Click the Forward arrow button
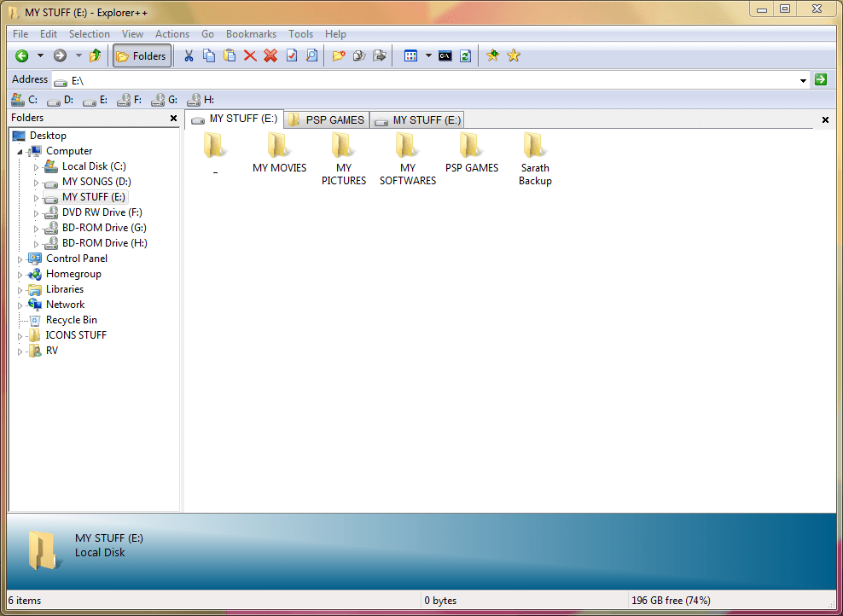Image resolution: width=843 pixels, height=616 pixels. click(60, 55)
